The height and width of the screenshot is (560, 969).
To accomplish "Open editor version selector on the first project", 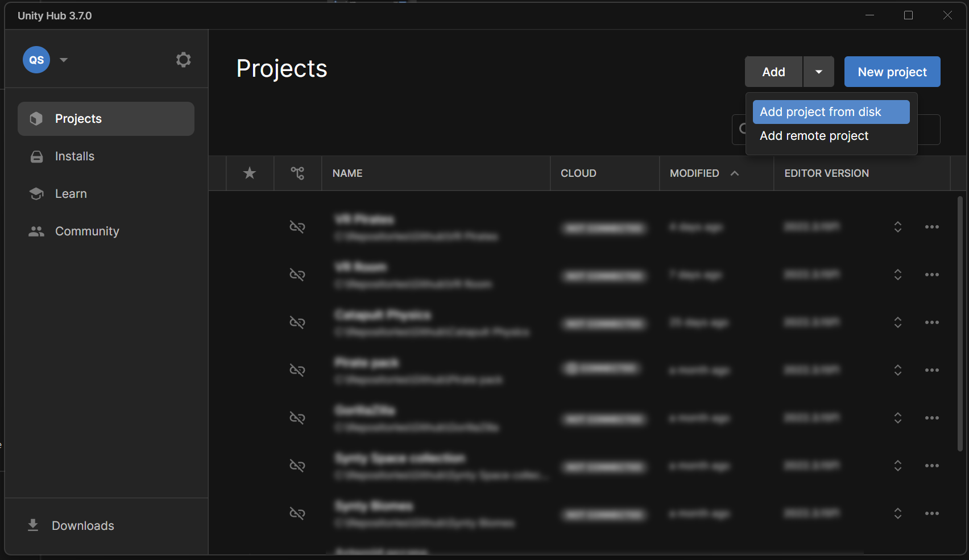I will [897, 227].
